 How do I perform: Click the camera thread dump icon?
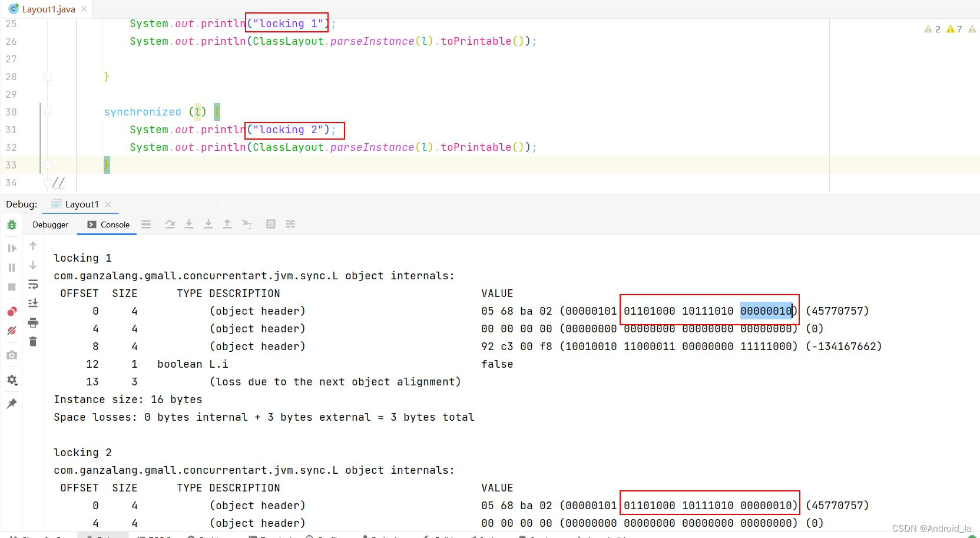point(12,355)
